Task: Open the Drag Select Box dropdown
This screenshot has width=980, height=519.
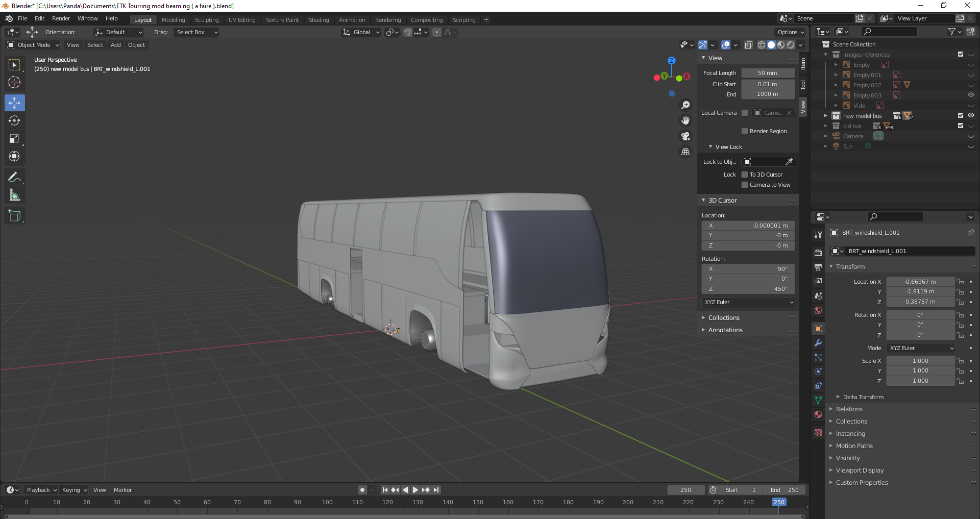Action: (x=197, y=32)
